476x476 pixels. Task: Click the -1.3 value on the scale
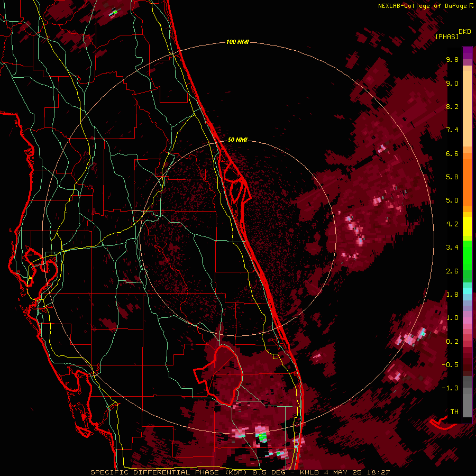point(451,388)
